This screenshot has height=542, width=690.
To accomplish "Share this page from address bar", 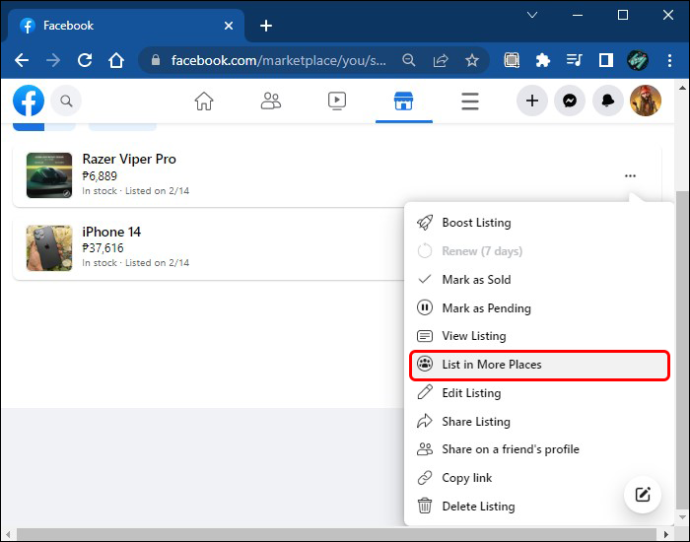I will 440,60.
